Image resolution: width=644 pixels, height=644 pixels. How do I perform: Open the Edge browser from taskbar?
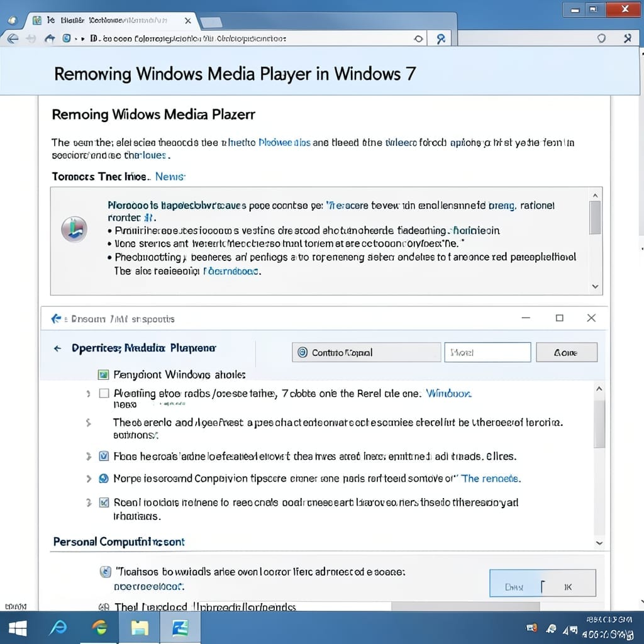[x=99, y=628]
